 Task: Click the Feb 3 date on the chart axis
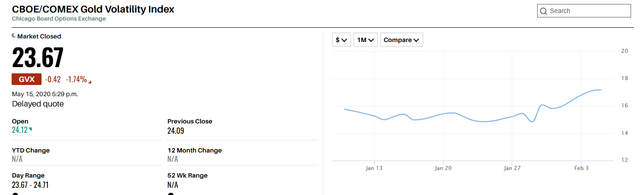click(x=581, y=168)
